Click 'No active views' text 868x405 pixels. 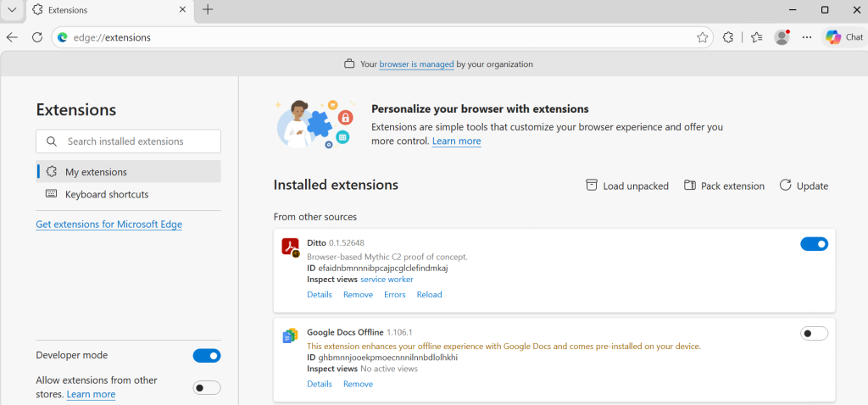[x=388, y=369]
